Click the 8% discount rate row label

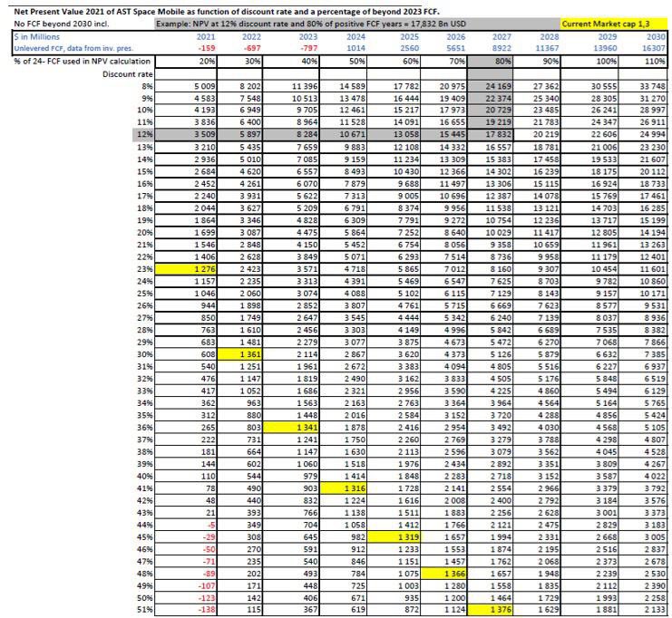click(x=147, y=86)
